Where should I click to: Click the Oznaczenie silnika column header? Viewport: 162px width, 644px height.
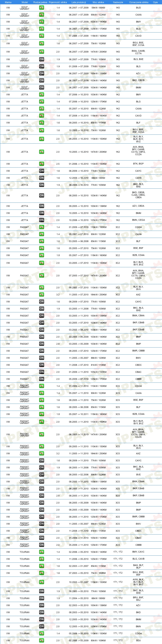[138, 2]
